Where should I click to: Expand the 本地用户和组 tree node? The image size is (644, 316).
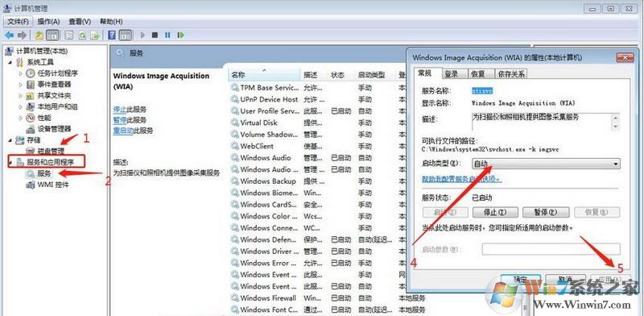tap(21, 106)
